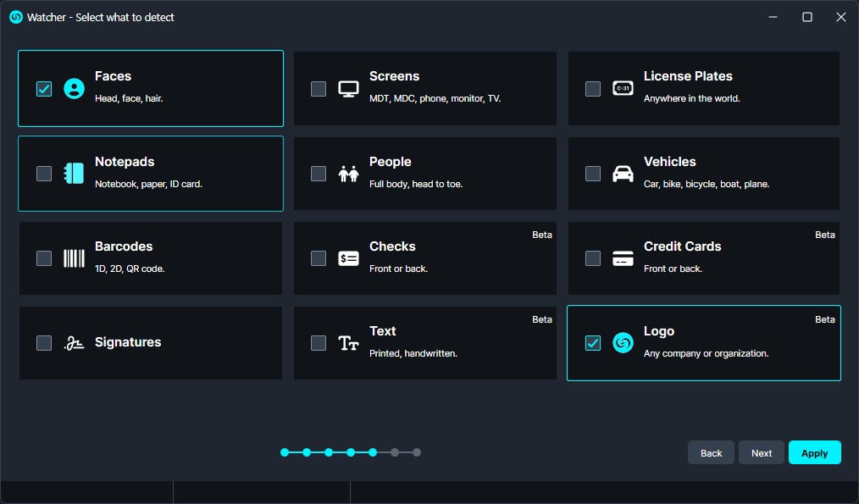The height and width of the screenshot is (504, 859).
Task: Click the Logo swirl icon
Action: (x=623, y=343)
